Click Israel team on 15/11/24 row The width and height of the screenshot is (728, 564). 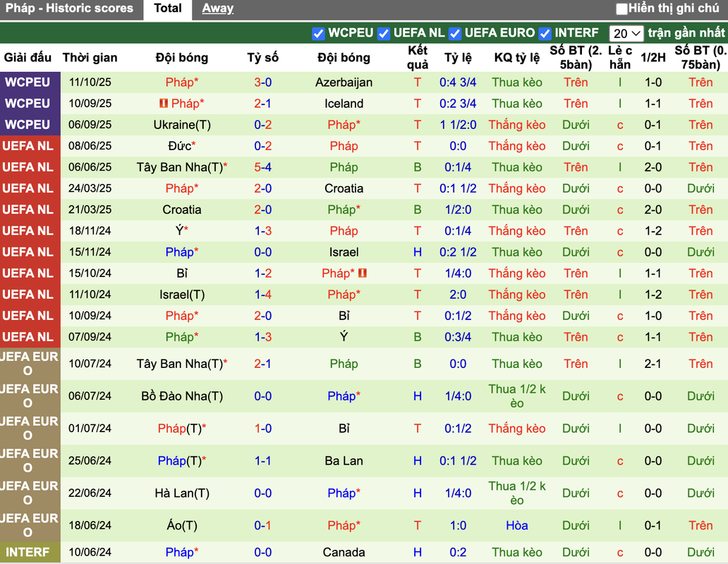pyautogui.click(x=344, y=252)
